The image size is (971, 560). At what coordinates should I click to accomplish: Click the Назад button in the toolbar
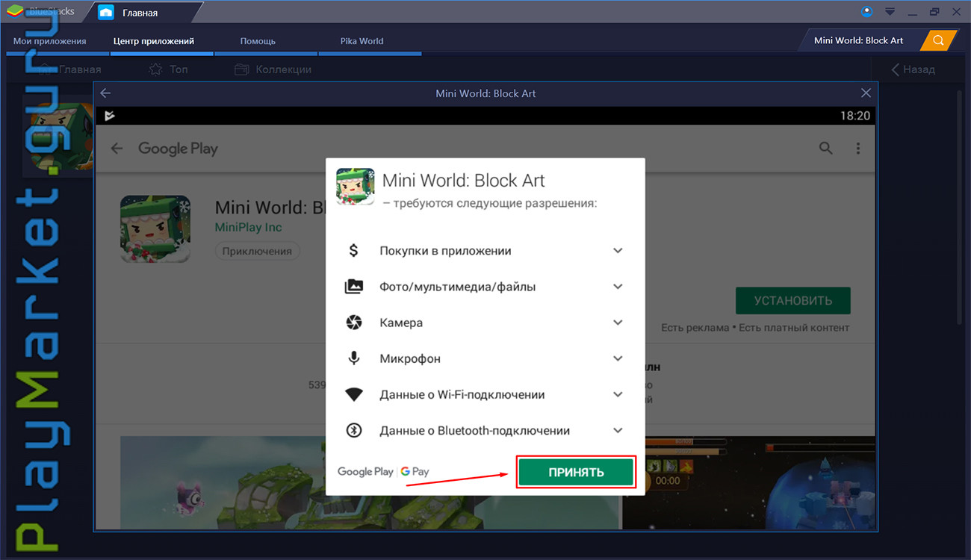[x=913, y=69]
